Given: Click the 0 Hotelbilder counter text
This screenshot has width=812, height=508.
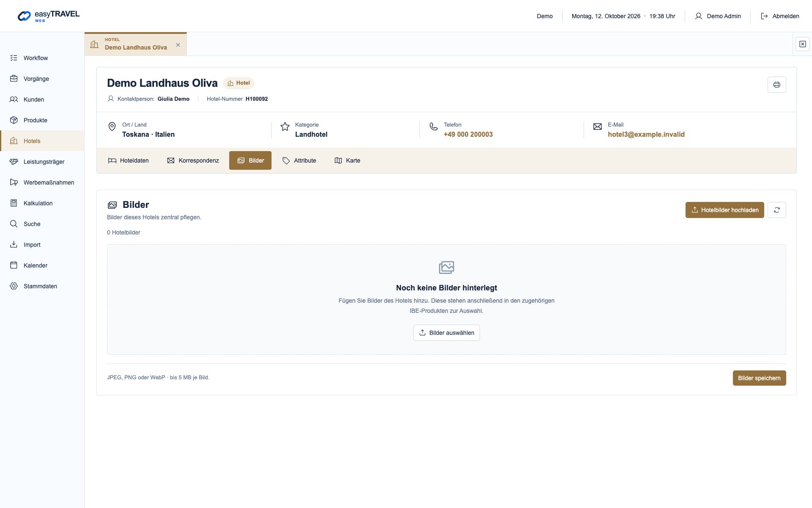Looking at the screenshot, I should 123,232.
